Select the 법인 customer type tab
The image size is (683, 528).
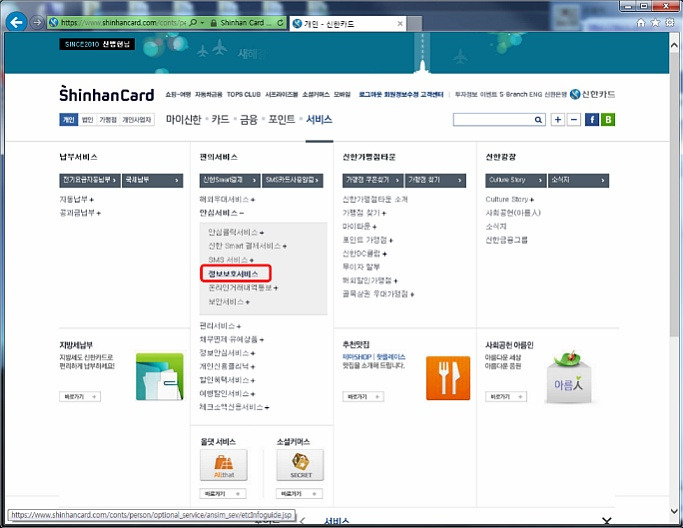tap(87, 120)
